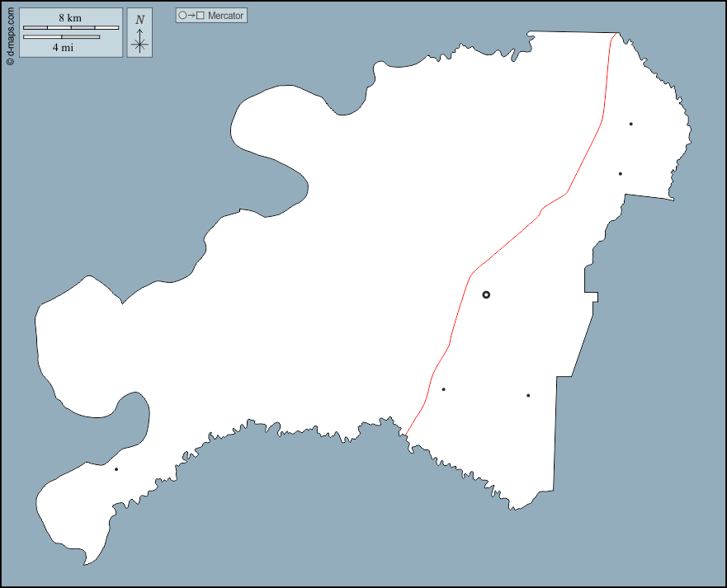Select the ring-shaped main town marker
727x588 pixels.
tap(486, 294)
